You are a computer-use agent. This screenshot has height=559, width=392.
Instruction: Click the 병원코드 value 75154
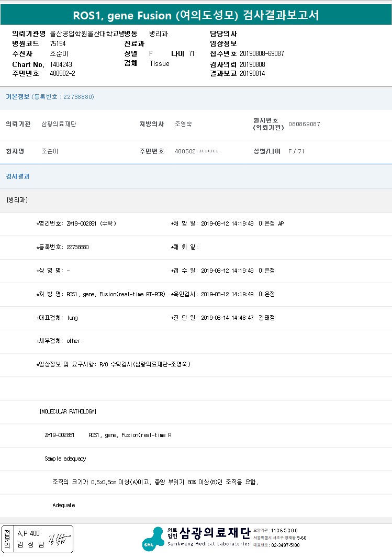[x=58, y=44]
